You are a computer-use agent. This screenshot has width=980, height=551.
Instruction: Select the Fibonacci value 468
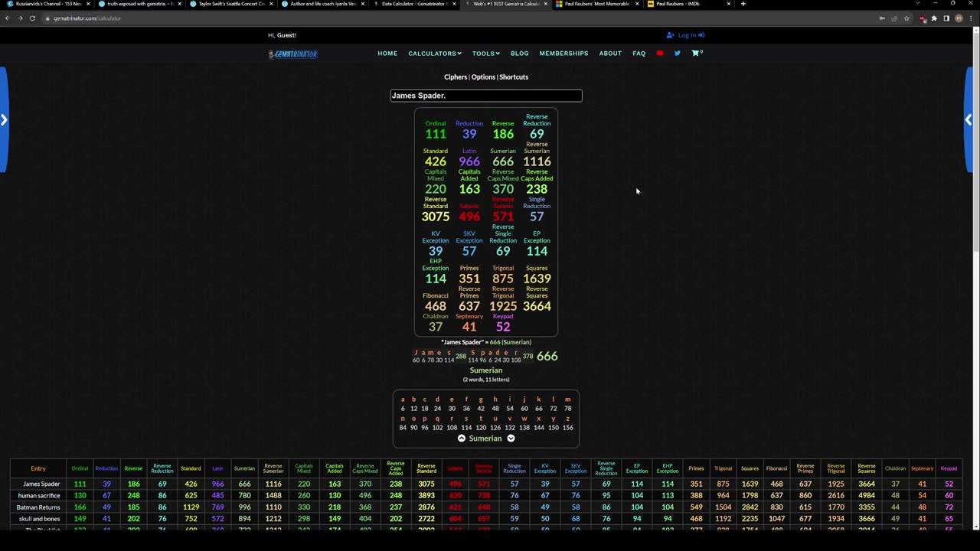(x=436, y=306)
